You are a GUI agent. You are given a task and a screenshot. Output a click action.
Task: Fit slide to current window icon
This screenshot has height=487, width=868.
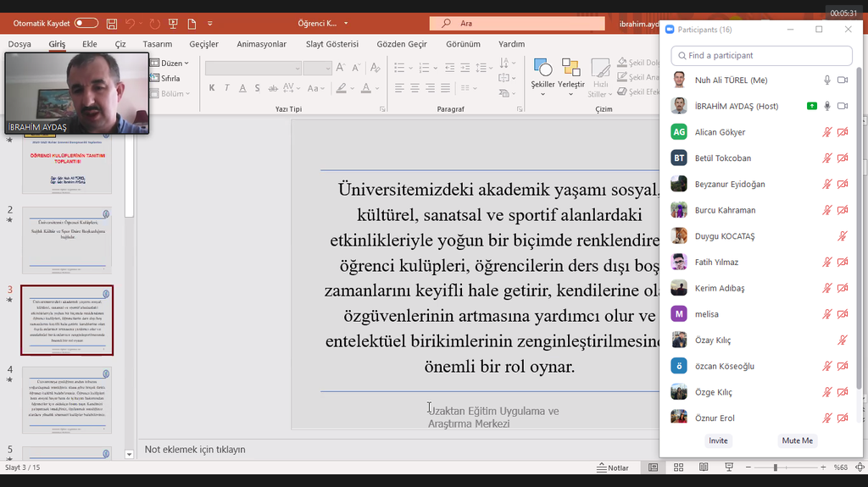860,468
